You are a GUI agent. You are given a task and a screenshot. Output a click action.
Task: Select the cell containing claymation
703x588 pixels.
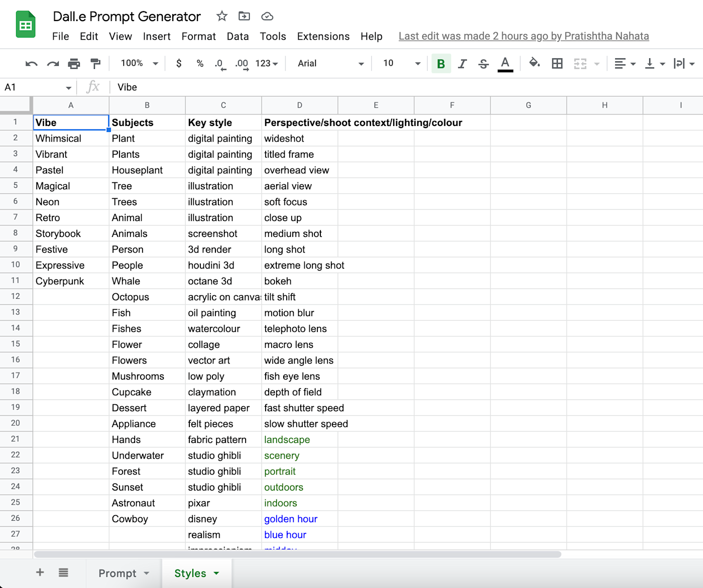tap(223, 392)
